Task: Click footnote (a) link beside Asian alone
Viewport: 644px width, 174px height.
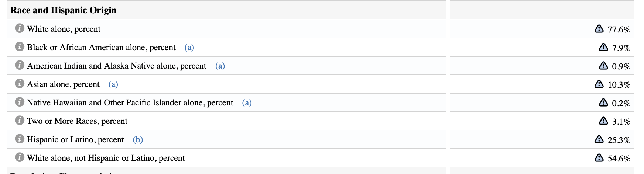Action: click(x=113, y=84)
